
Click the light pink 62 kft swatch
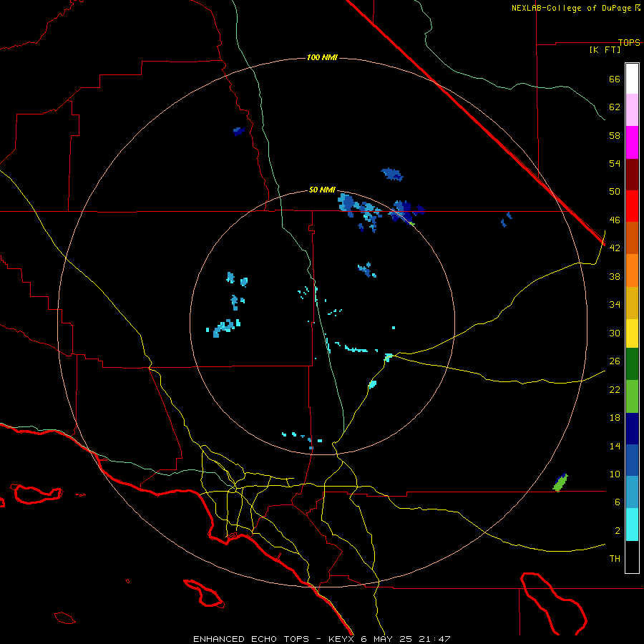click(632, 110)
